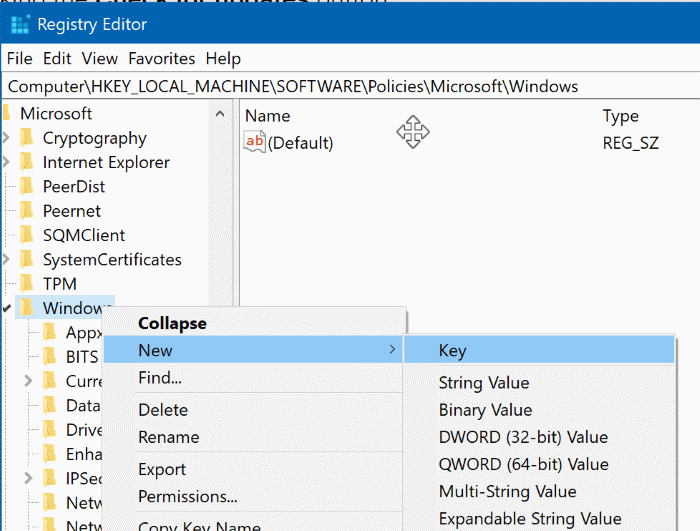Select the Microsoft key in tree
Screen dimensions: 700x531
click(56, 113)
